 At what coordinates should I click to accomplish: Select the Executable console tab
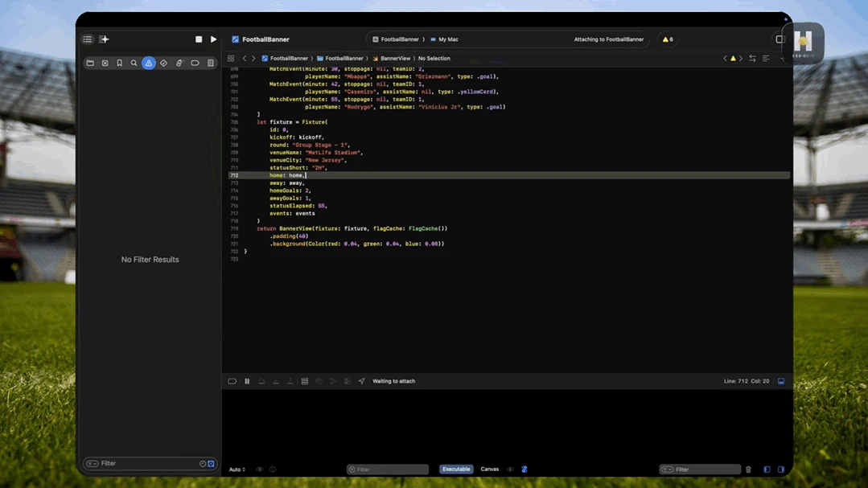456,470
